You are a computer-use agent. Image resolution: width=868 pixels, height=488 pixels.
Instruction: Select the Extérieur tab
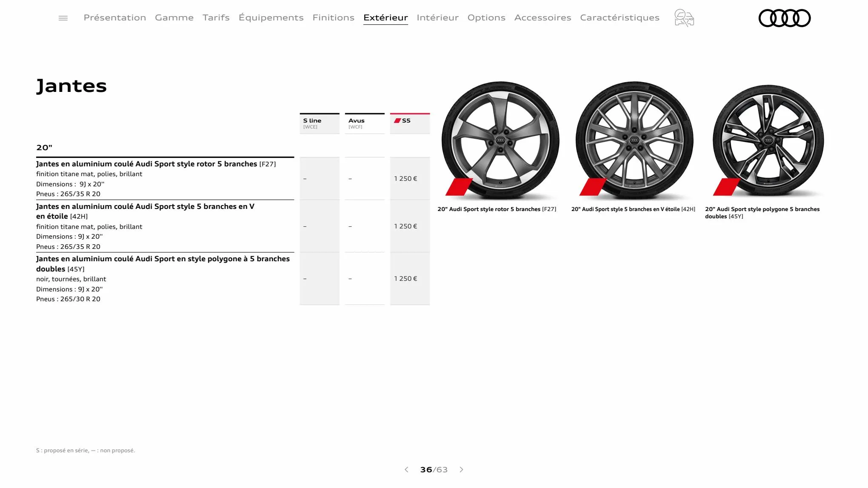[x=385, y=17]
